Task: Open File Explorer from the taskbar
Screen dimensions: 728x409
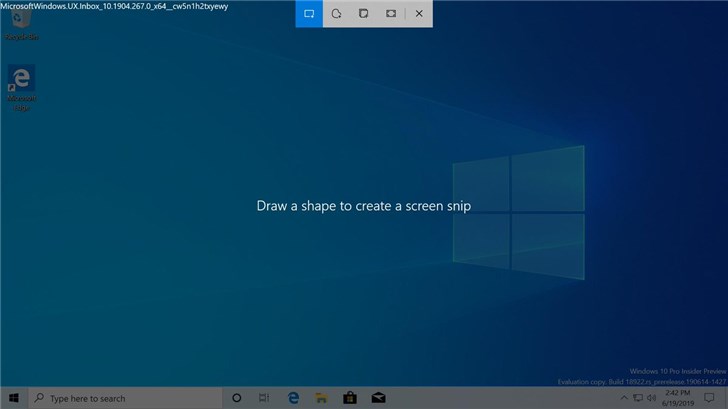Action: 322,398
